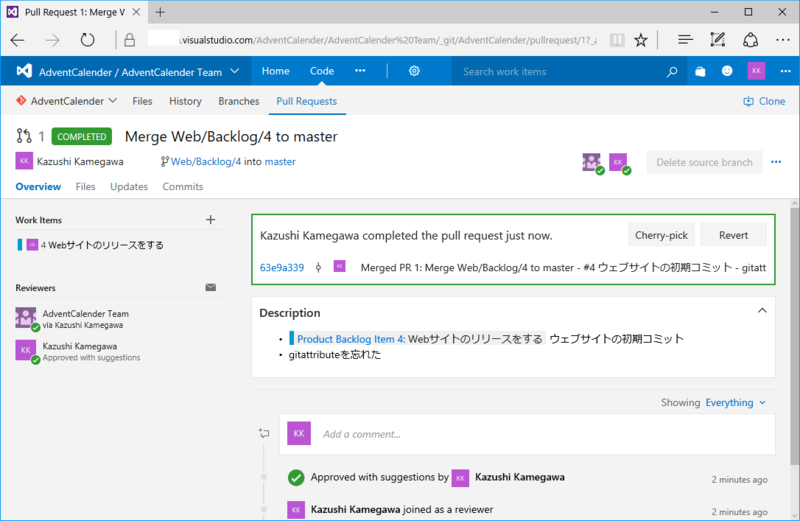Click the AdventCalender Team reviewer avatar at top
This screenshot has width=800, height=521.
(x=592, y=163)
